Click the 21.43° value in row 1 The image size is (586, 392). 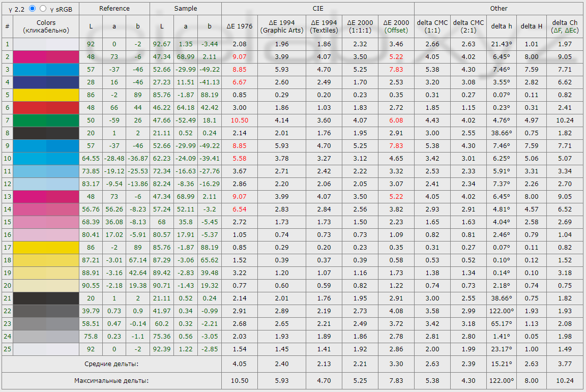(502, 44)
